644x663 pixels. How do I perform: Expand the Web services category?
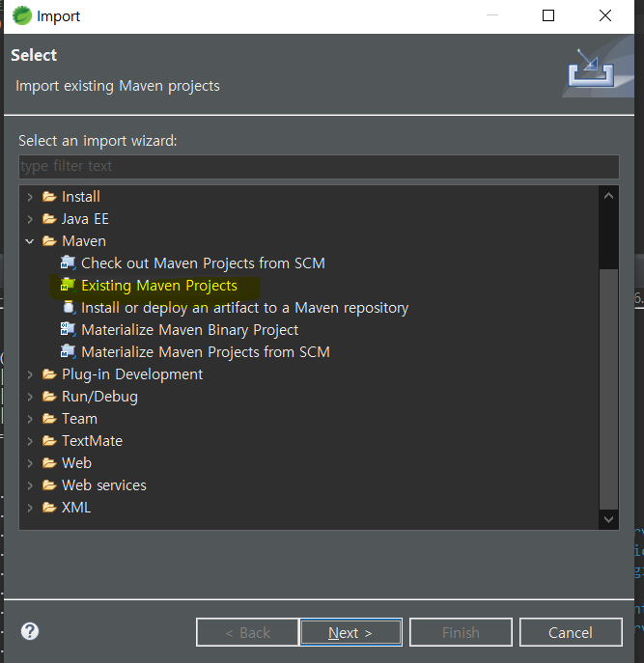[x=30, y=485]
